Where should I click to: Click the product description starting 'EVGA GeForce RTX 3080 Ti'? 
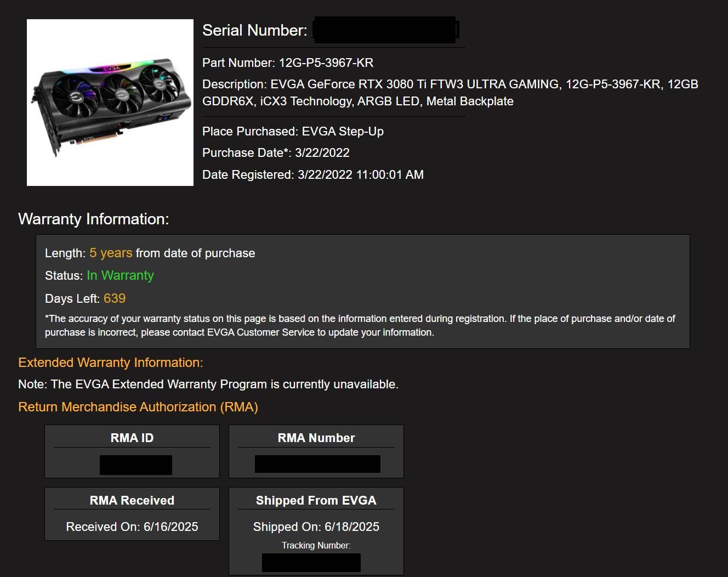450,93
